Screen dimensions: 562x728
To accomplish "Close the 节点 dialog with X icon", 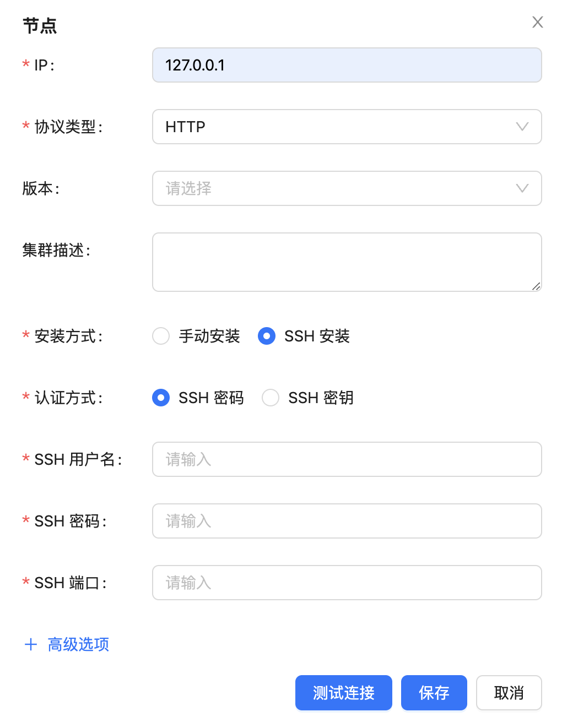I will pyautogui.click(x=537, y=22).
